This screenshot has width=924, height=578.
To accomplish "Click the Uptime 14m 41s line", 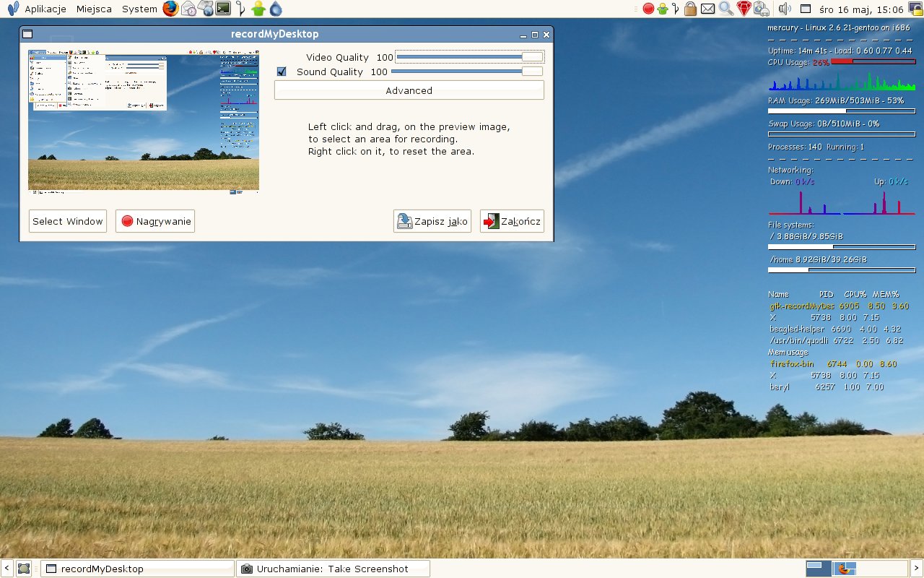I will click(x=840, y=51).
